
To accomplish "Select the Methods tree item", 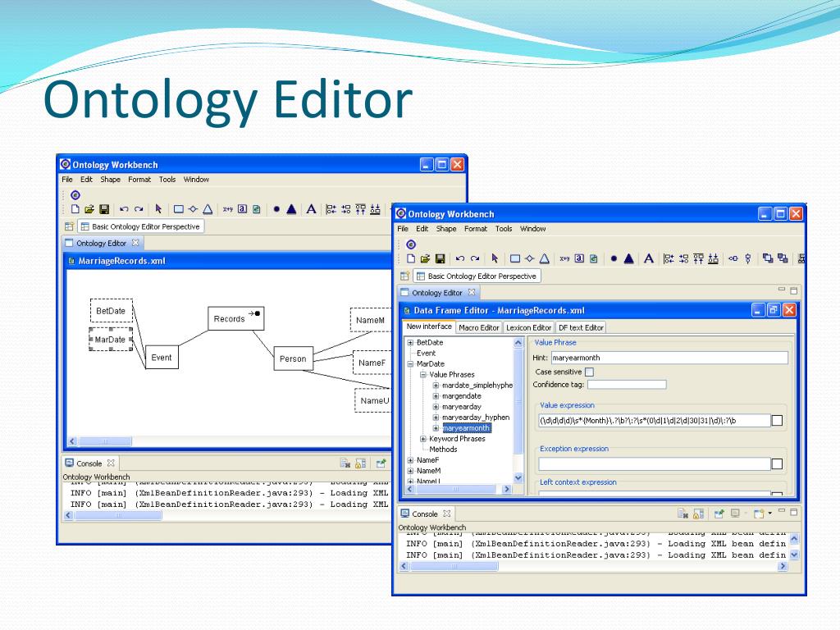I will (x=443, y=450).
